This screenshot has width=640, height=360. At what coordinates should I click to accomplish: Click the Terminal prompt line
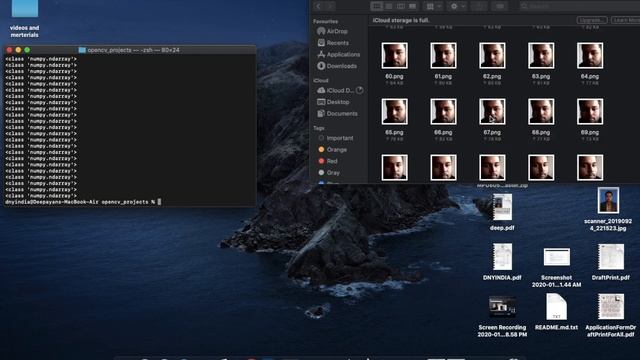tap(83, 202)
